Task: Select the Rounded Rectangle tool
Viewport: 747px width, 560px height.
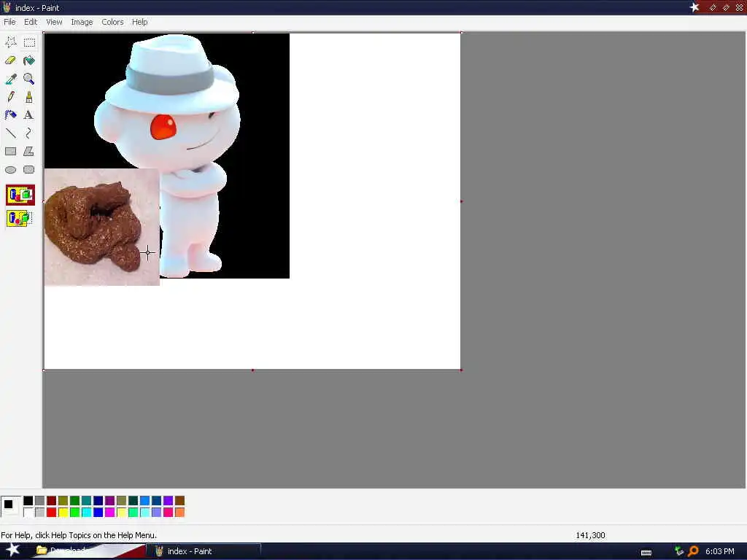Action: pyautogui.click(x=29, y=169)
